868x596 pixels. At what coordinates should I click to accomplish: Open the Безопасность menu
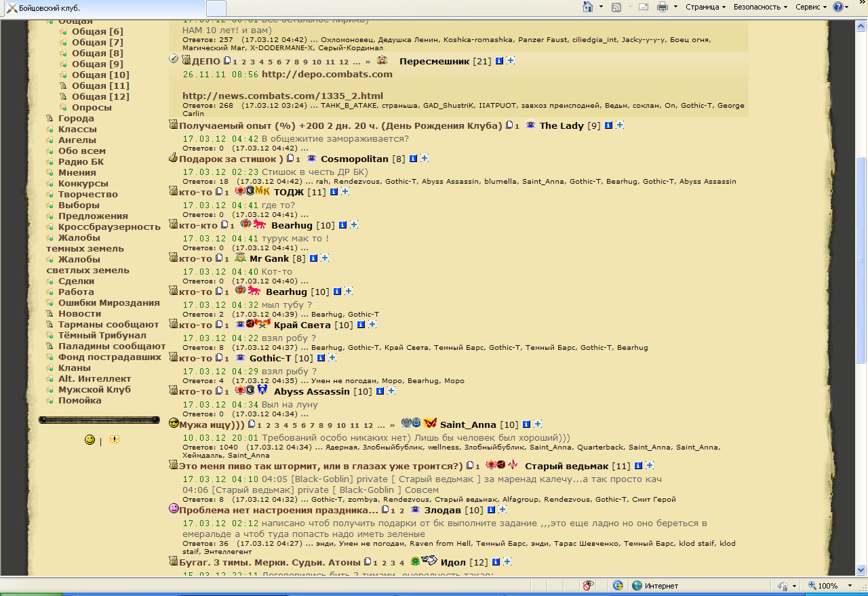coord(760,7)
